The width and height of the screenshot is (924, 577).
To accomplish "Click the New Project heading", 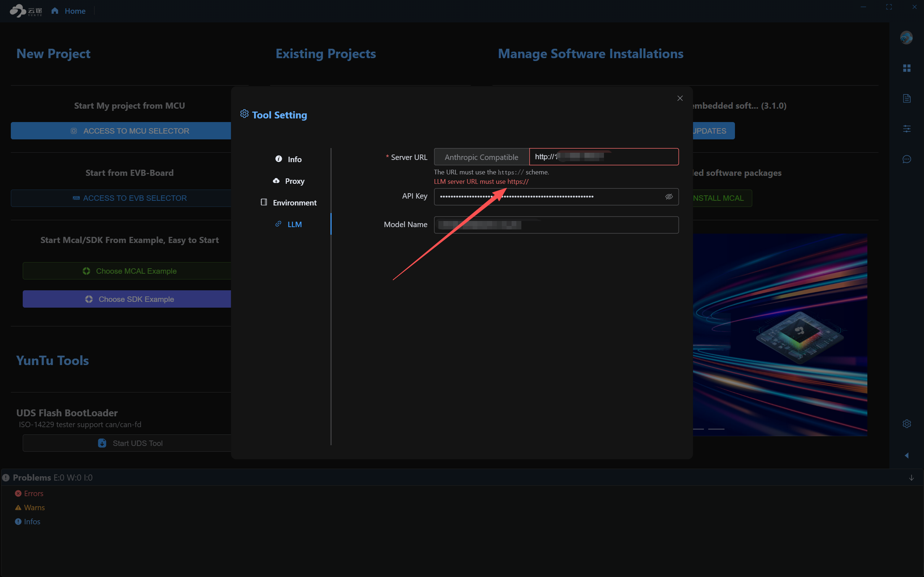I will (53, 54).
